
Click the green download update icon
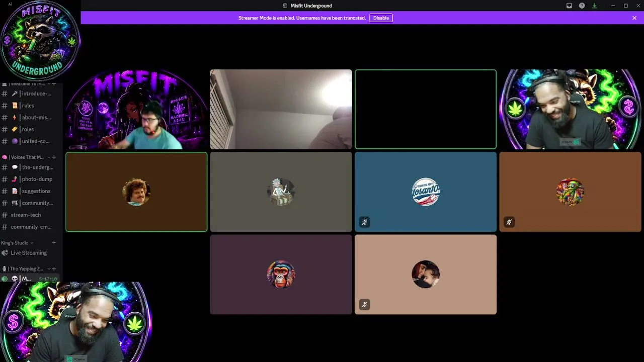point(594,6)
